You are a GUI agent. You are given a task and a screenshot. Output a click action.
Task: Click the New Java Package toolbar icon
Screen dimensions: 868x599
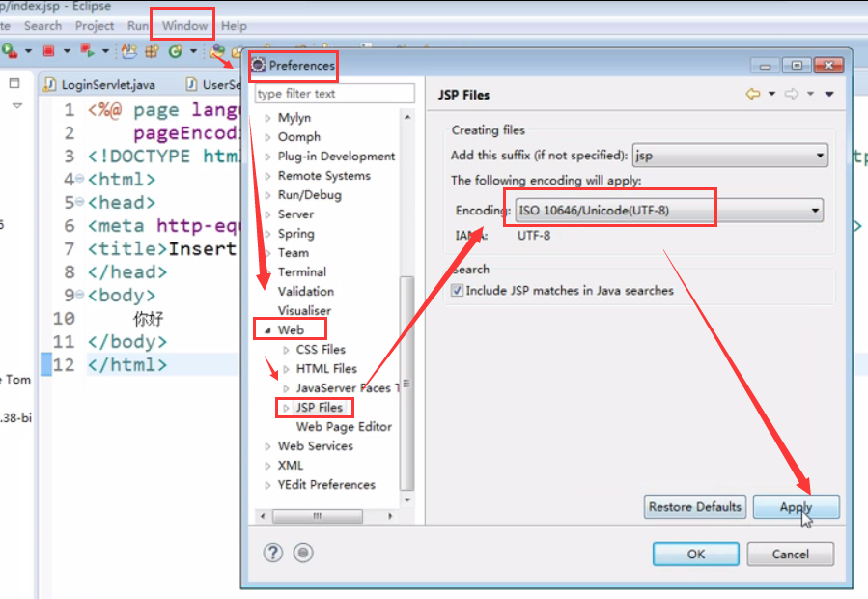click(152, 51)
